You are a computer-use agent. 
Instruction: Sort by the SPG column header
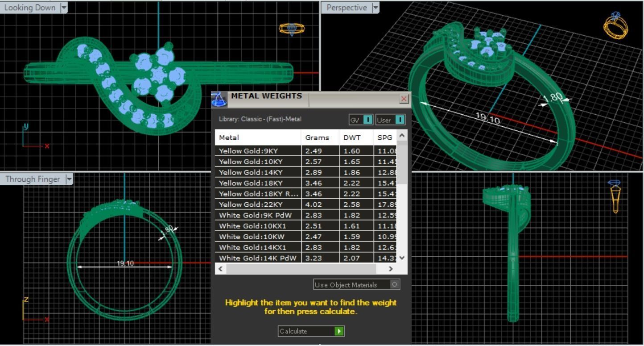(385, 138)
